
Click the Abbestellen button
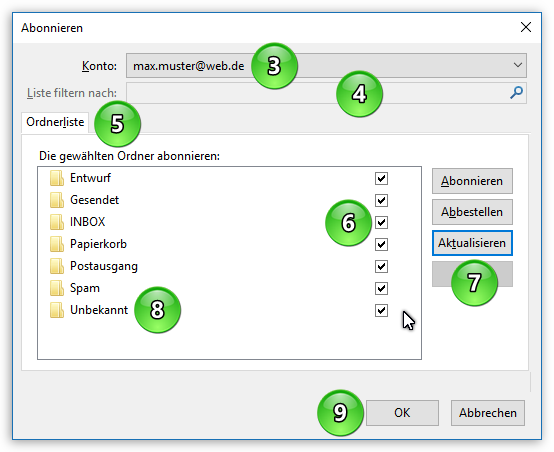pyautogui.click(x=472, y=212)
